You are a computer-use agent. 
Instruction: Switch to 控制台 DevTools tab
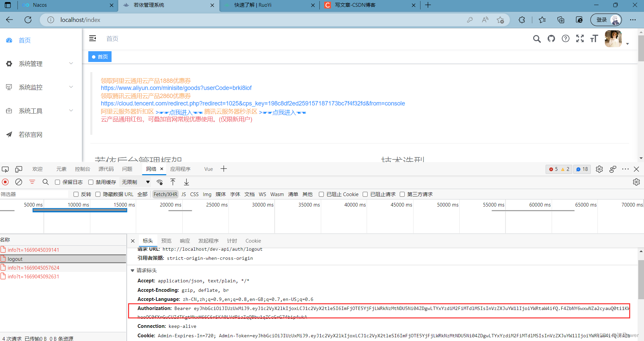point(83,169)
